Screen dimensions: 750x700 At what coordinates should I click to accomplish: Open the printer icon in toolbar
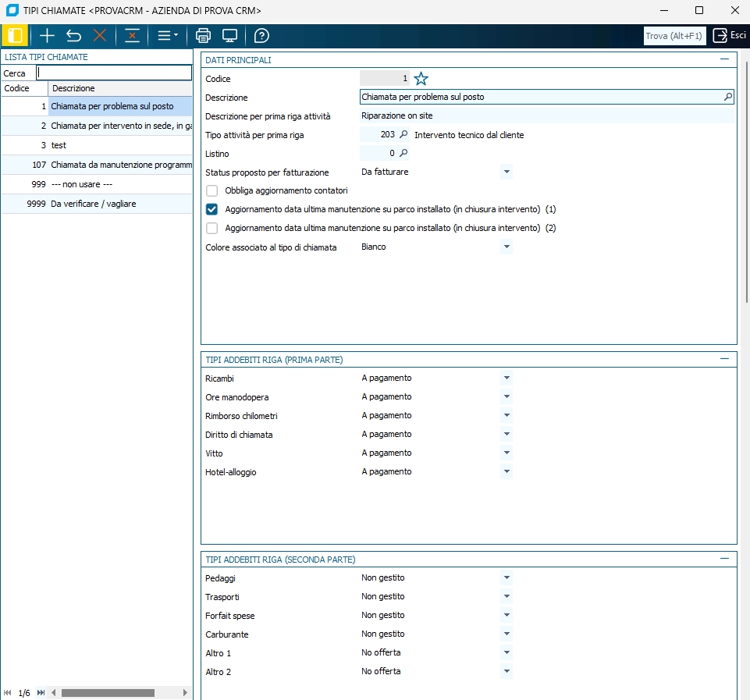coord(203,36)
